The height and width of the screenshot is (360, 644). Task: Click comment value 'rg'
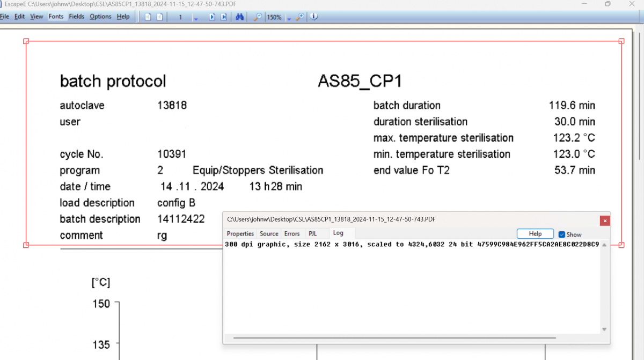click(x=162, y=236)
